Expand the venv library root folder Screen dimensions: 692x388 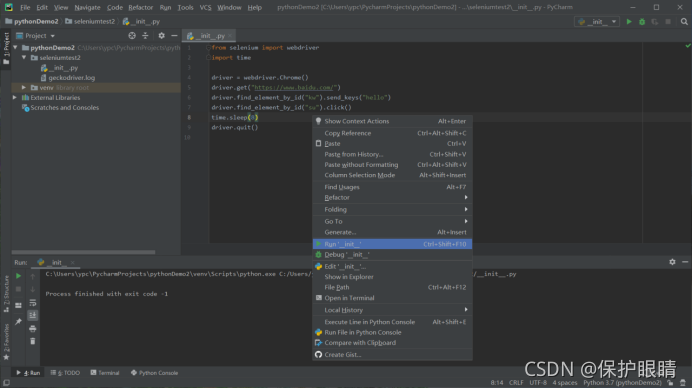(24, 88)
